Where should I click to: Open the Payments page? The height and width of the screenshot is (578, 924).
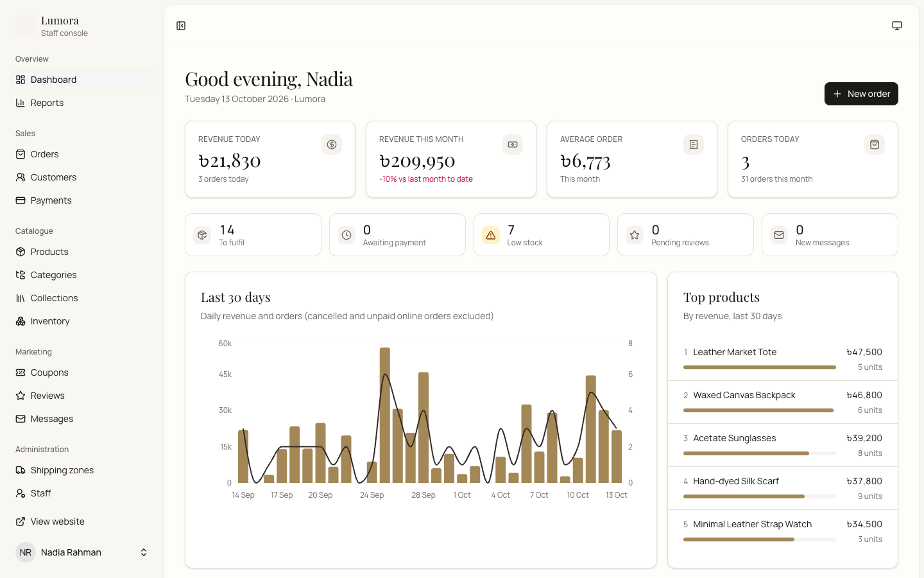pos(82,200)
